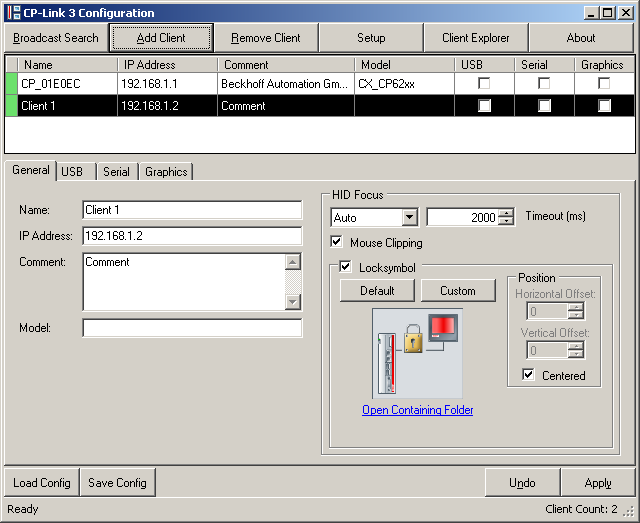640x523 pixels.
Task: Open Client Explorer
Action: [x=476, y=38]
